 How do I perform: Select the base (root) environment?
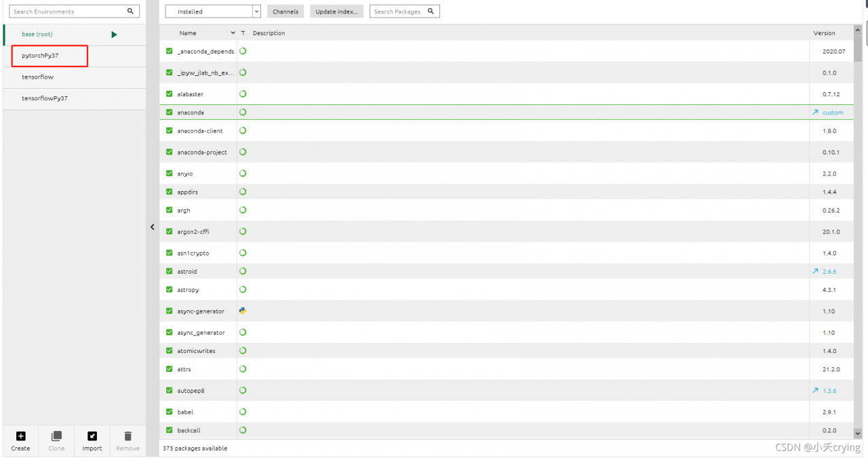pos(74,35)
